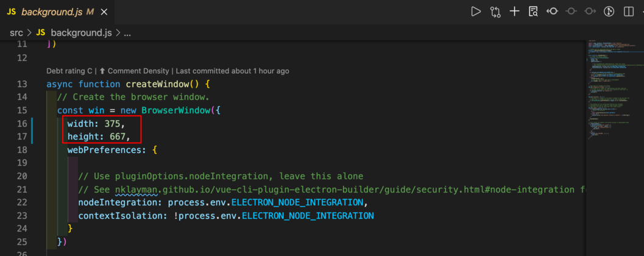644x256 pixels.
Task: Open the more actions ellipsis menu
Action: point(642,12)
